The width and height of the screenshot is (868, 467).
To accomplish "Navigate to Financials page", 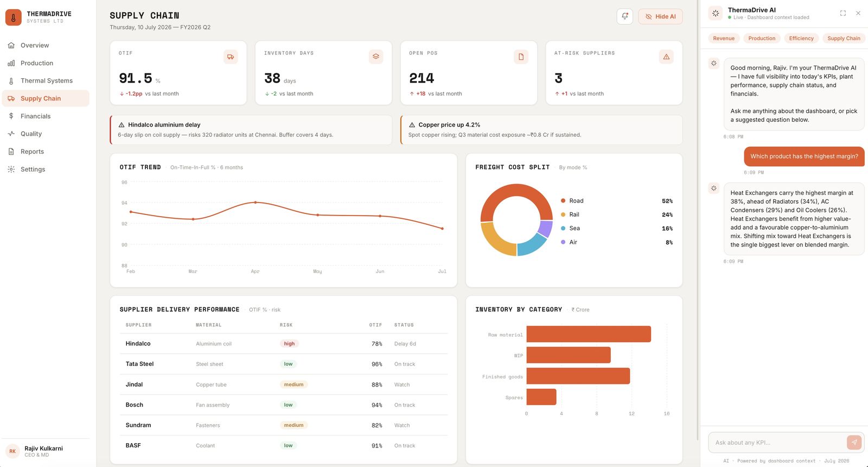I will 46,116.
